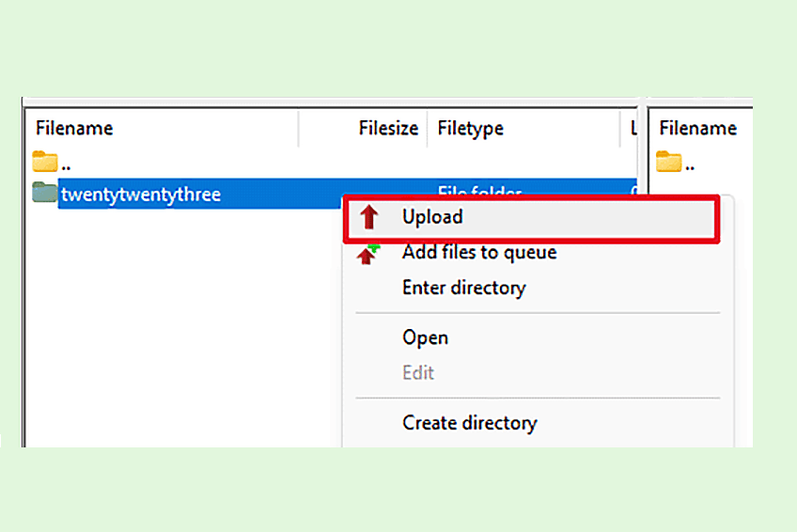Click the twentytwentythree folder icon
Image resolution: width=797 pixels, height=532 pixels.
[x=44, y=194]
